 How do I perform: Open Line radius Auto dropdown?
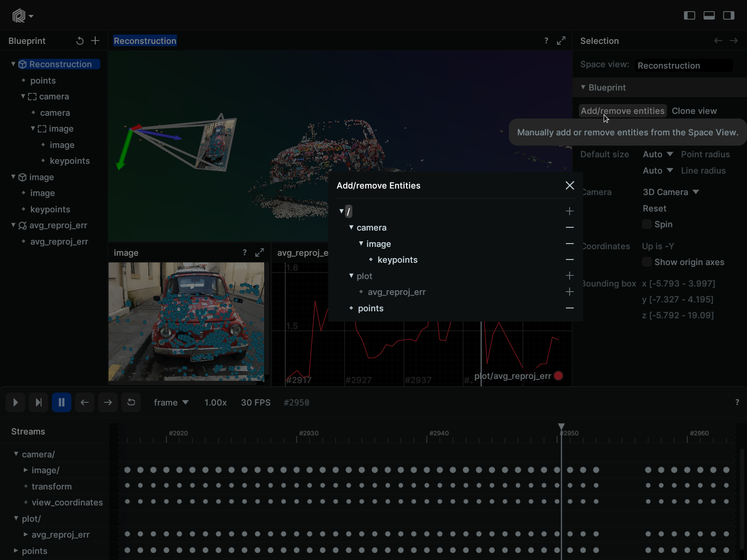pos(658,170)
